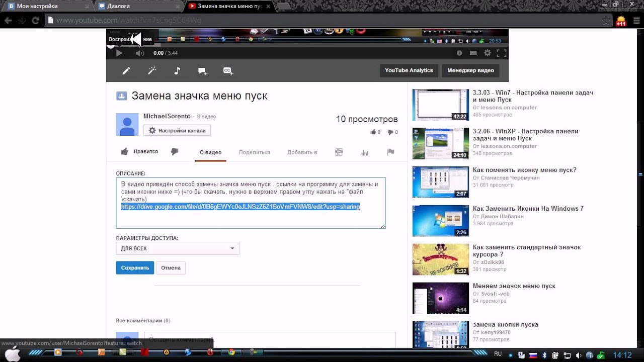Open the statistics bar chart icon
Viewport: 644px width, 362px height.
[x=365, y=152]
